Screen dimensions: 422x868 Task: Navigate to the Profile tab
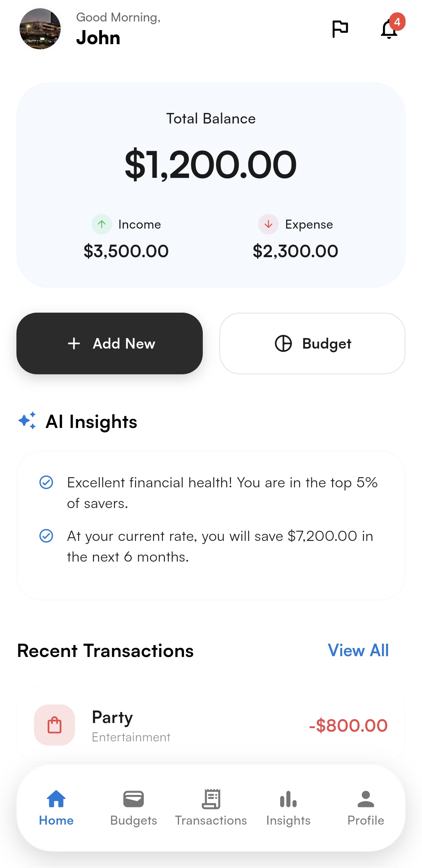[x=366, y=807]
